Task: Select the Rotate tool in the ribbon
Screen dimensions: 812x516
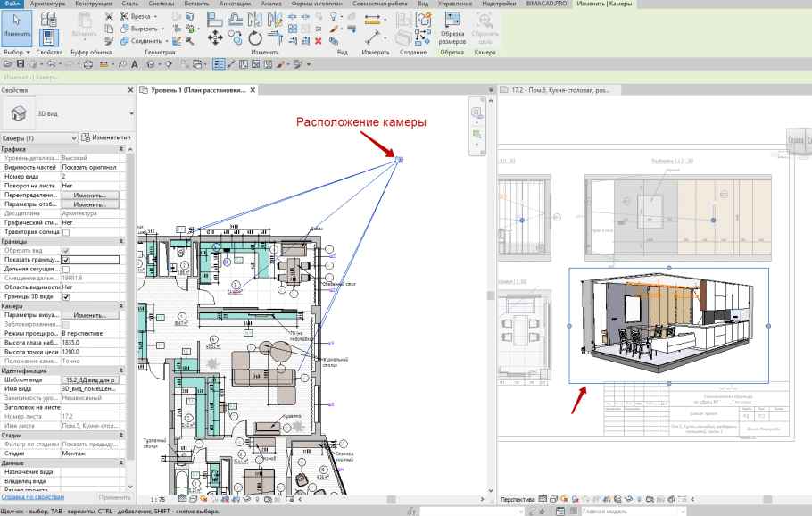Action: pos(255,37)
